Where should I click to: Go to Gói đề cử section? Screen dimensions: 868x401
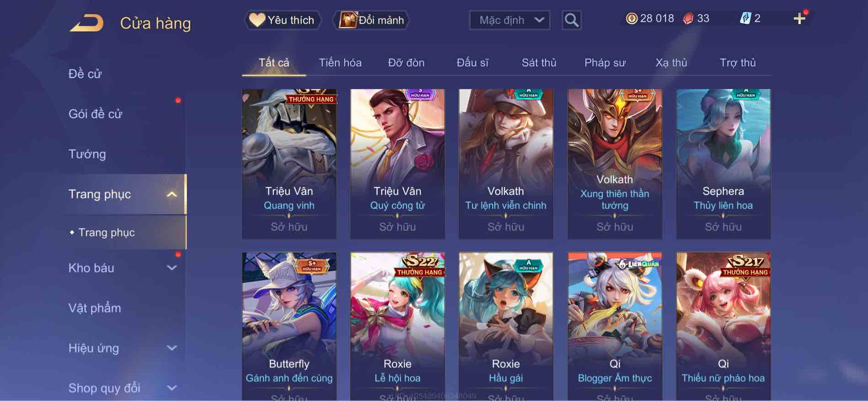[96, 114]
